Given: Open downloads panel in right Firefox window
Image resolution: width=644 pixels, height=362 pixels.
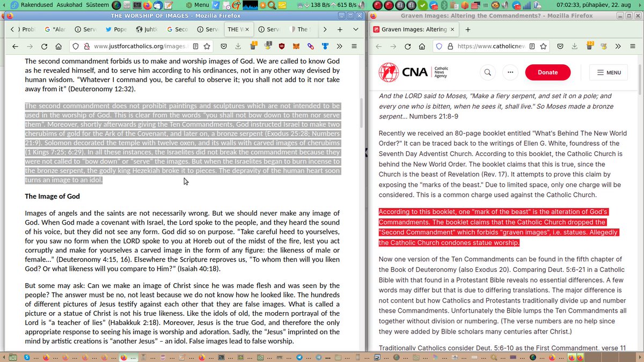Looking at the screenshot, I should (575, 46).
